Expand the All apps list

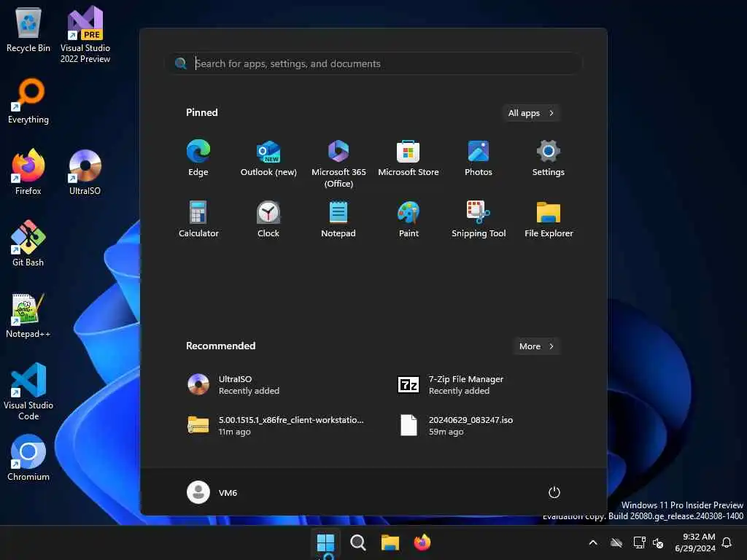point(531,113)
